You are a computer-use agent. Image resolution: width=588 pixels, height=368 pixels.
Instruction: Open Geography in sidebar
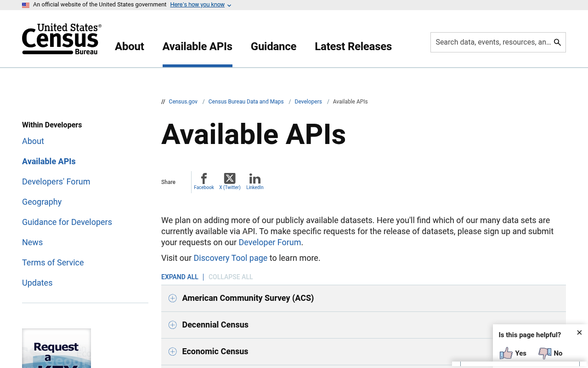tap(42, 202)
